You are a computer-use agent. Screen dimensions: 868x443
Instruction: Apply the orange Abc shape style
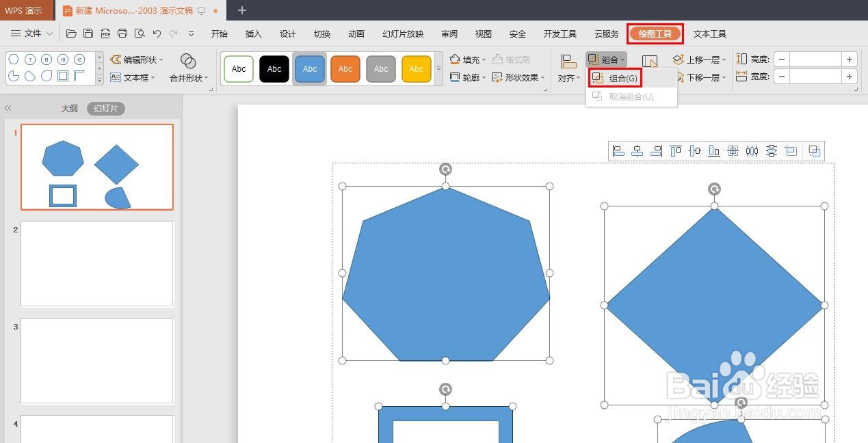click(345, 69)
